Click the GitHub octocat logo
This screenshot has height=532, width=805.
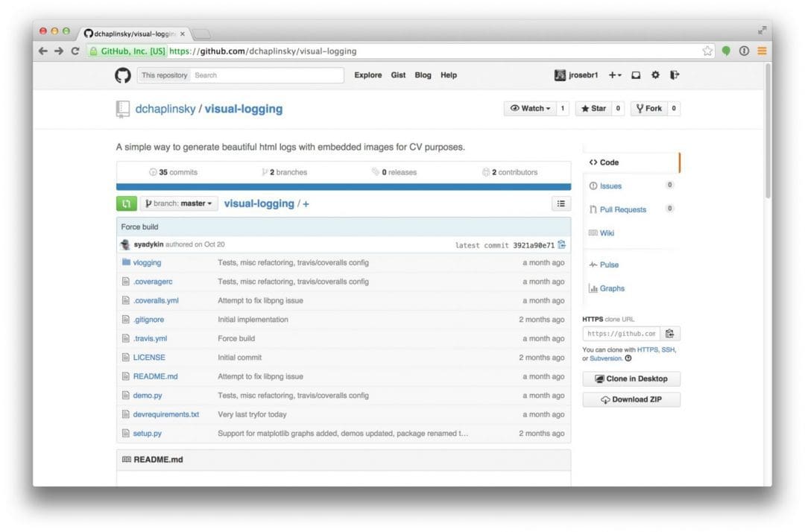[x=123, y=75]
